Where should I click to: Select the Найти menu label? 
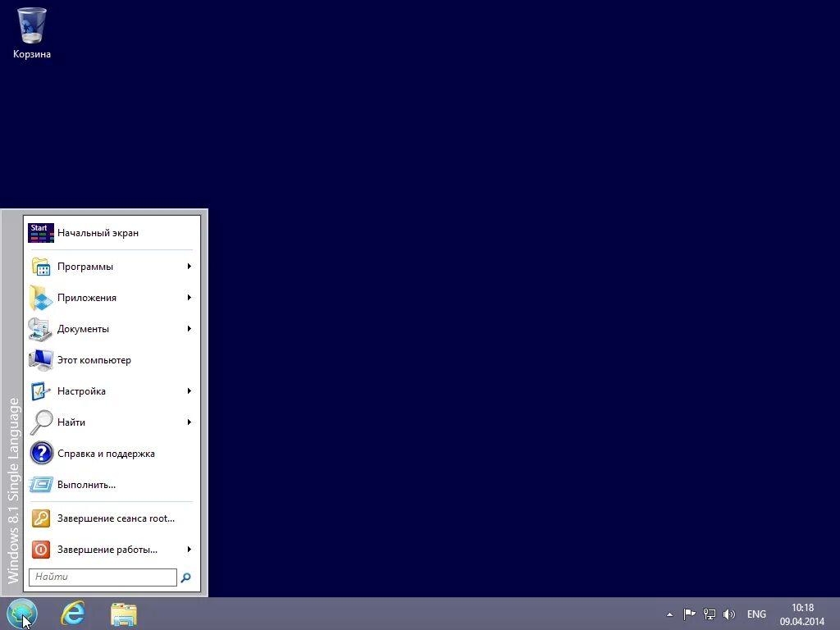71,422
